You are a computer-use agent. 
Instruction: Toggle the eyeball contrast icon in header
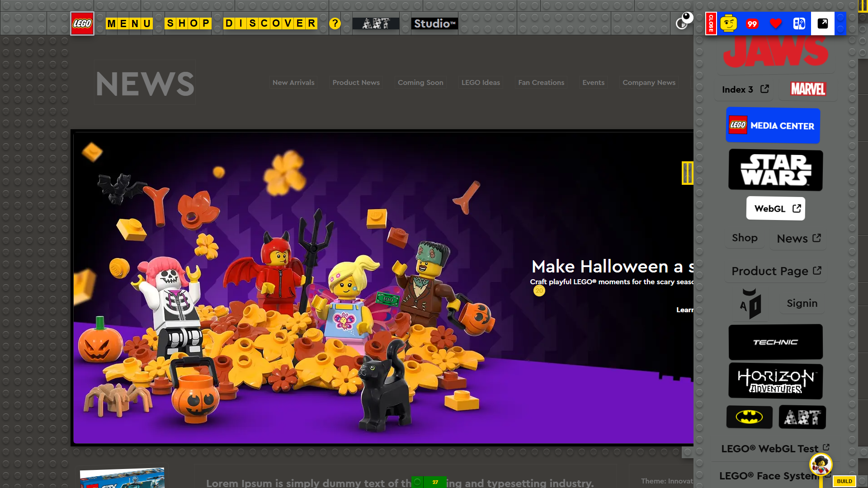(x=684, y=21)
